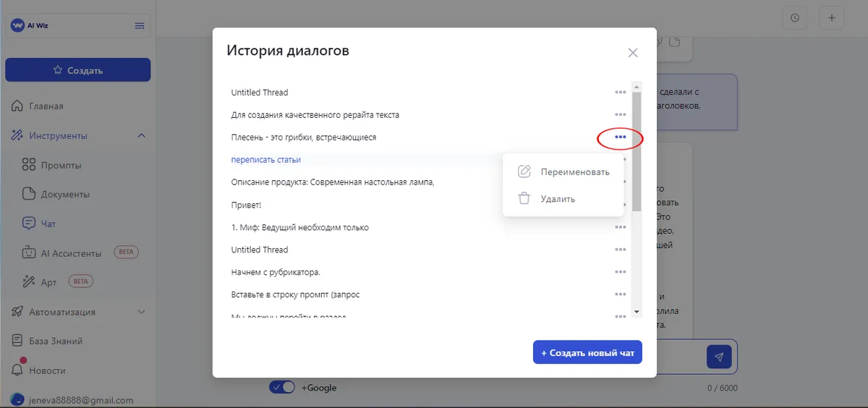Open Документы section
Viewport: 868px width, 408px height.
coord(65,194)
